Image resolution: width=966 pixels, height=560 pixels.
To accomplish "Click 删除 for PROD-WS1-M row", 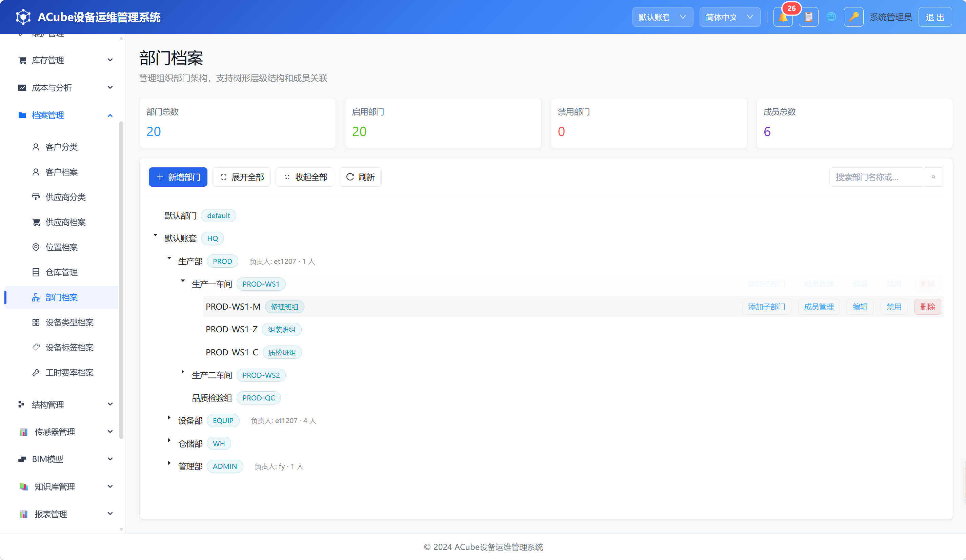I will pos(927,307).
